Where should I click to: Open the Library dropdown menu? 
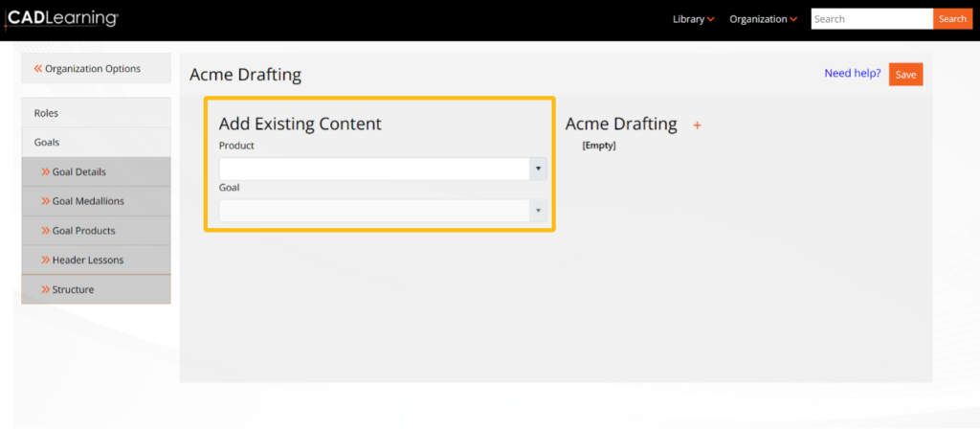tap(694, 19)
